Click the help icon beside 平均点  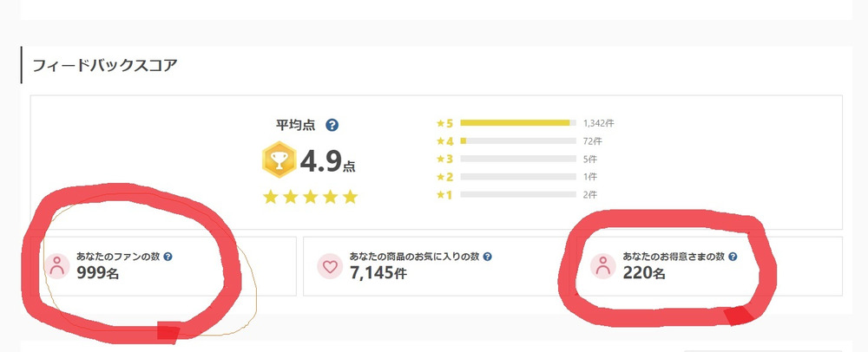pos(332,126)
